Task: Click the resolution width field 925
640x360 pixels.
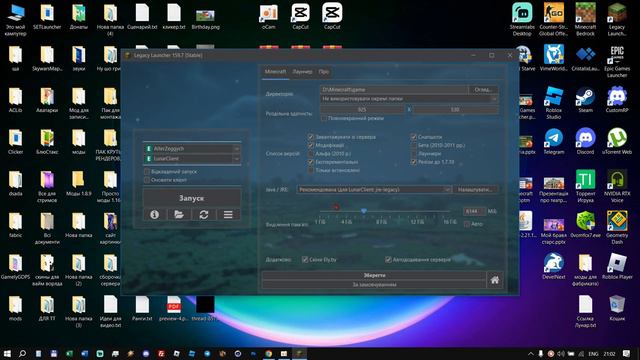Action: (362, 109)
